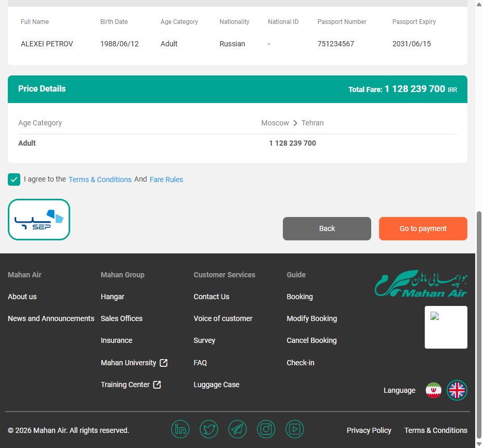Open the YouTube play icon
The width and height of the screenshot is (483, 448).
click(x=295, y=429)
